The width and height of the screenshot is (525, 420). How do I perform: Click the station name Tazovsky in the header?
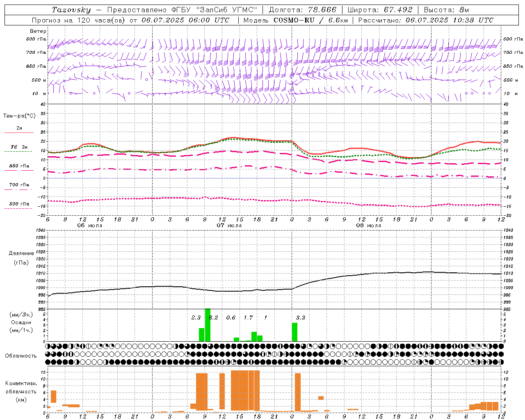point(71,10)
